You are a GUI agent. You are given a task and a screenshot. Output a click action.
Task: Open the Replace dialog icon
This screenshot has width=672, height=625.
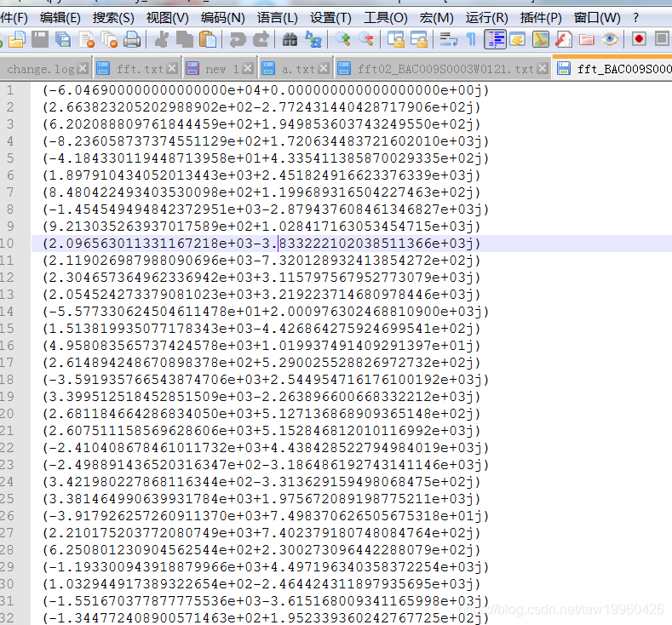313,40
